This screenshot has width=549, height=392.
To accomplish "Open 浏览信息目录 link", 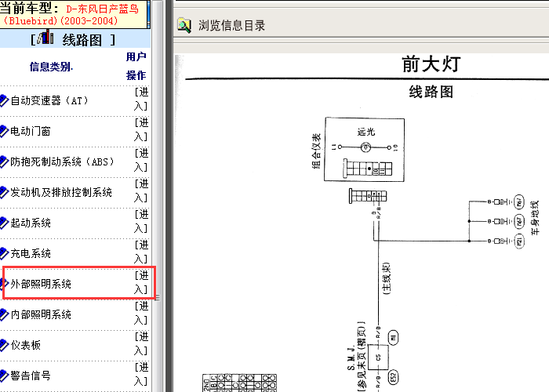I will 232,26.
